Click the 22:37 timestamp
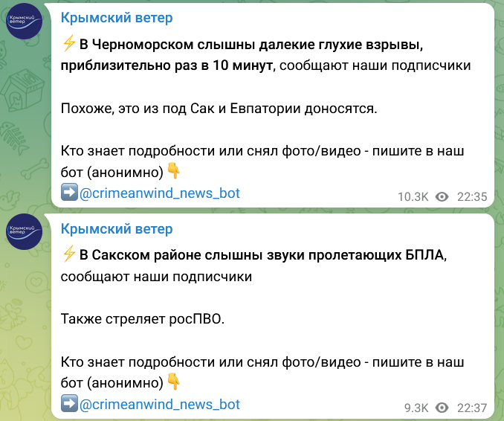Image resolution: width=504 pixels, height=421 pixels. [x=472, y=408]
